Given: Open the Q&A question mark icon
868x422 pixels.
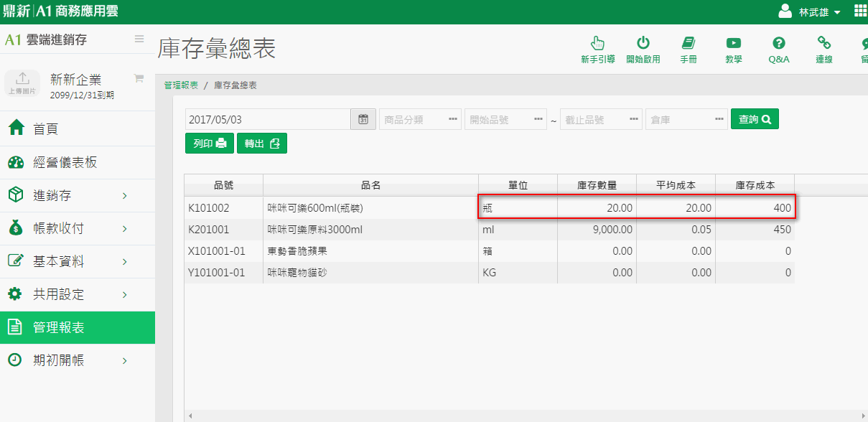Looking at the screenshot, I should click(779, 43).
